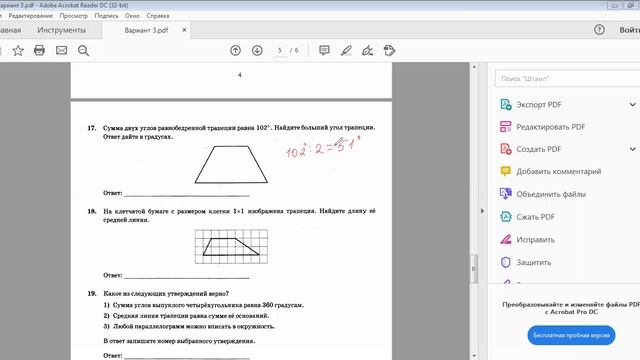Go to next page arrow
Image resolution: width=640 pixels, height=360 pixels.
(257, 51)
